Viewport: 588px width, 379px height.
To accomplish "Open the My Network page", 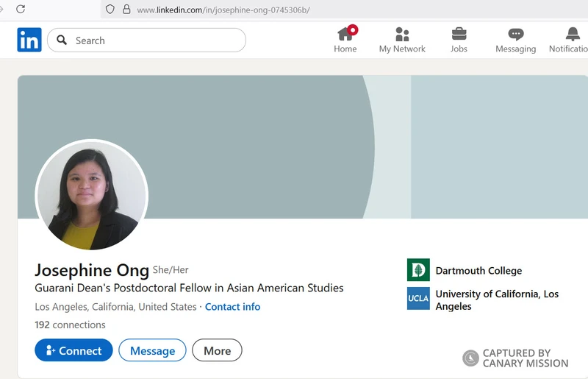I will click(402, 40).
